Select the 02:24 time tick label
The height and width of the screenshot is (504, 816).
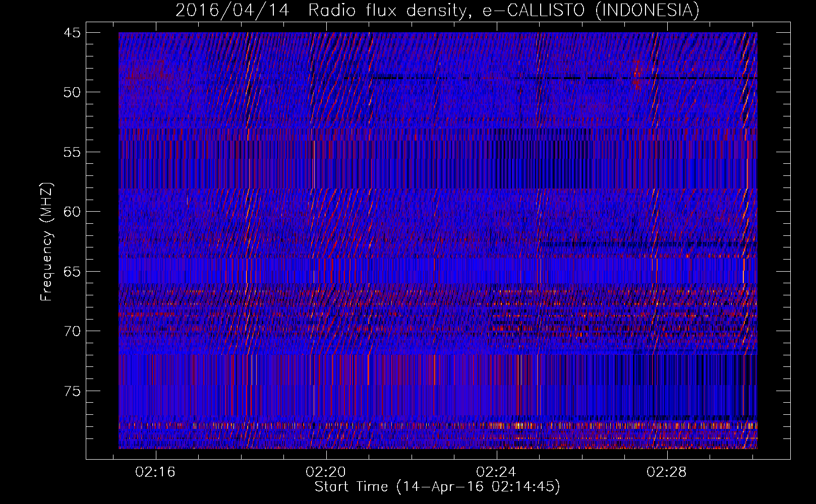tap(496, 472)
